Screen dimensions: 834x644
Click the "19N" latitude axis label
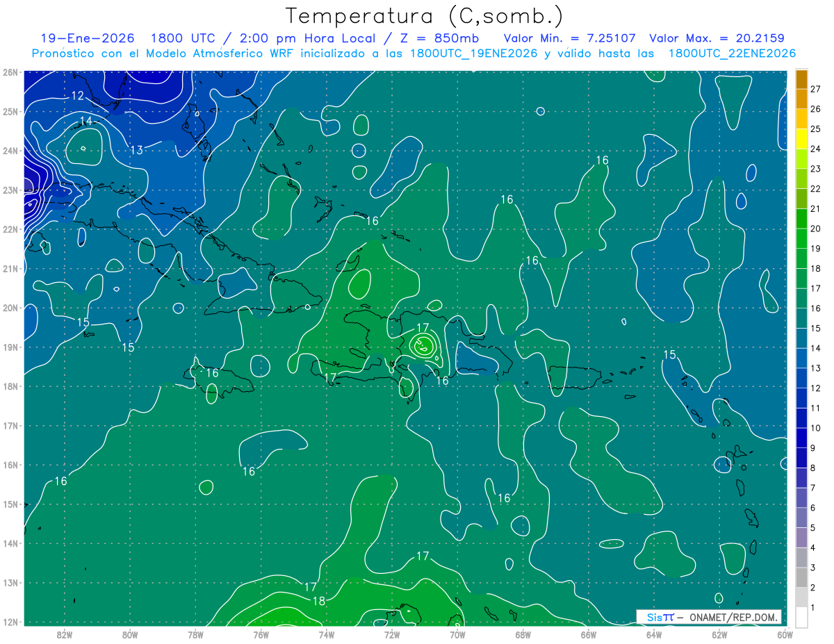tap(10, 347)
